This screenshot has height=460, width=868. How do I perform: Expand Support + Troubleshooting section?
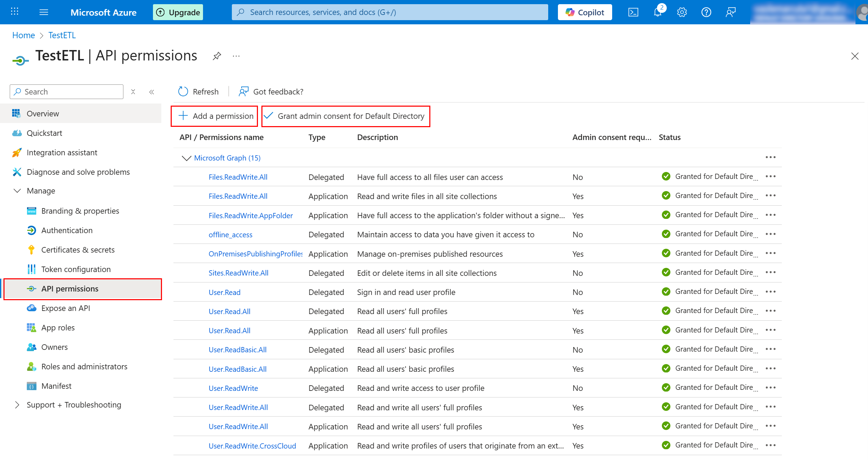[x=17, y=405]
